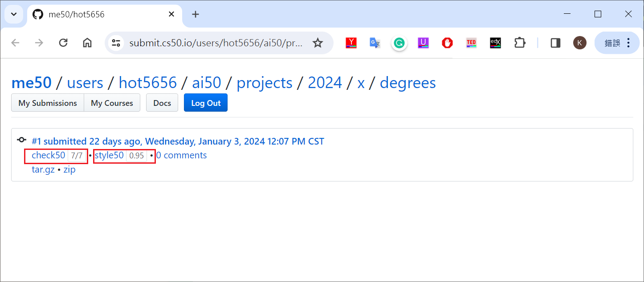The width and height of the screenshot is (644, 282).
Task: Open the TED extension icon
Action: (x=471, y=43)
